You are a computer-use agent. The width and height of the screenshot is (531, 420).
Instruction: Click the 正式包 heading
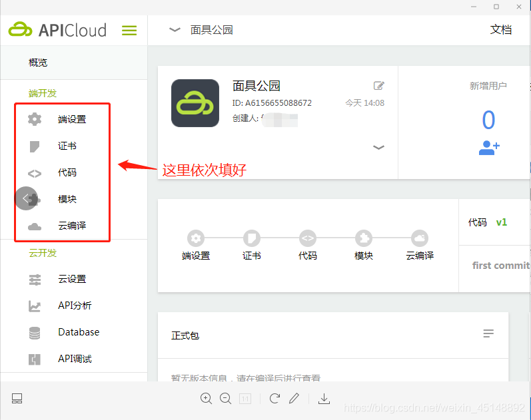click(185, 335)
